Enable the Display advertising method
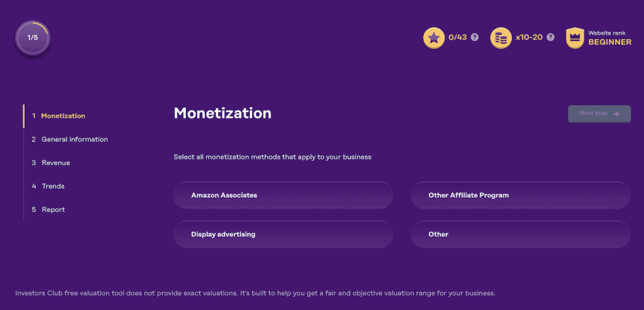This screenshot has height=310, width=644. (283, 234)
